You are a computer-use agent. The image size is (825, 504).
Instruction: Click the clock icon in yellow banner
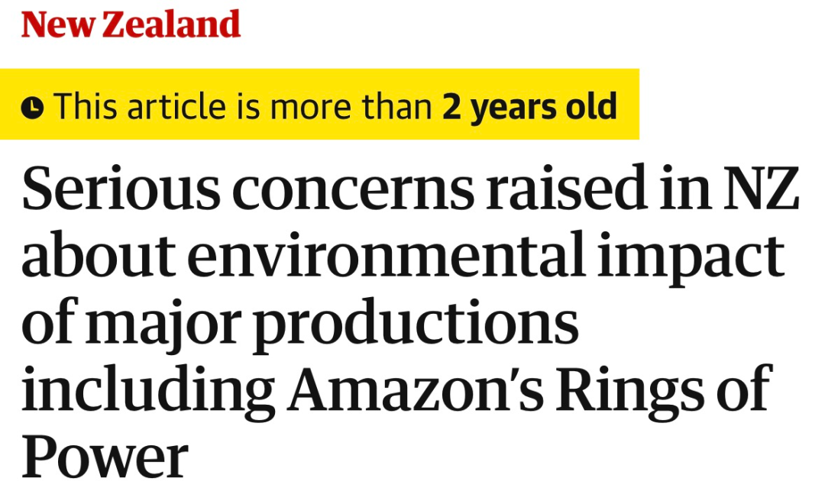32,108
